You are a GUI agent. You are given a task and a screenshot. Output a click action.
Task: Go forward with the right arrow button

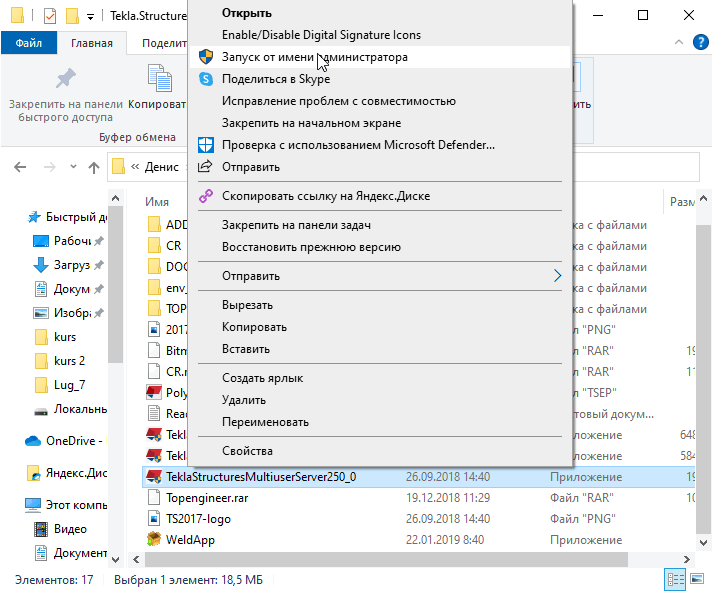pos(50,167)
